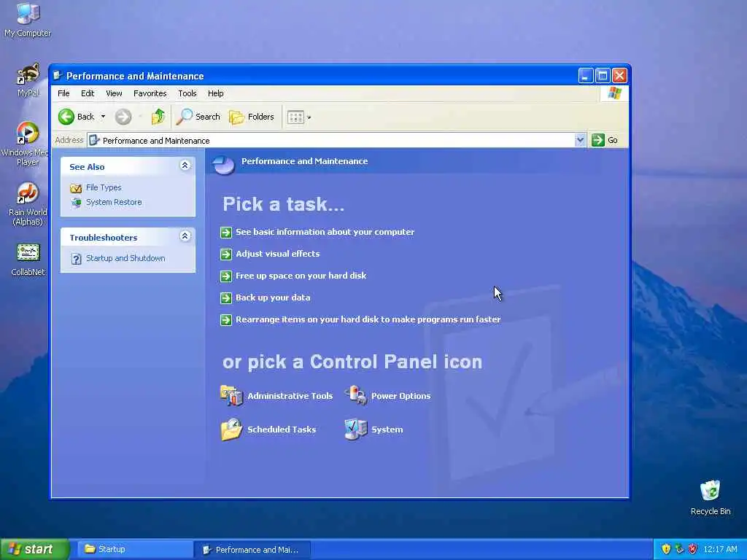Click the File Types envelope icon

pyautogui.click(x=76, y=188)
